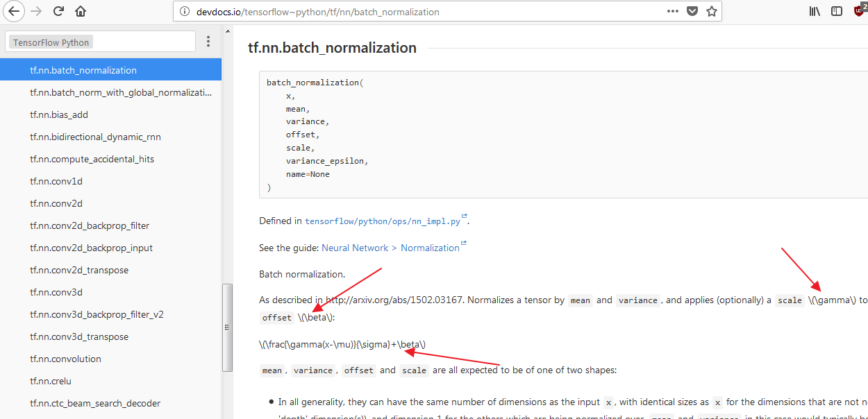Open the uBlock extension icon

[x=860, y=11]
